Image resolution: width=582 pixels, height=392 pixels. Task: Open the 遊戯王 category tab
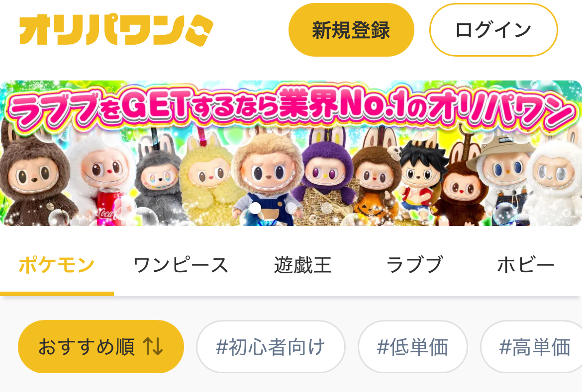[302, 265]
